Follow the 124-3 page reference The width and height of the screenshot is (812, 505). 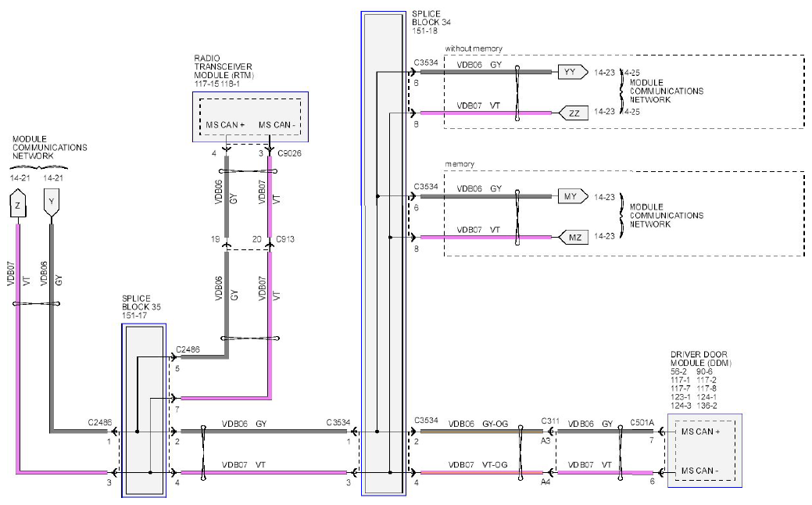pos(681,406)
